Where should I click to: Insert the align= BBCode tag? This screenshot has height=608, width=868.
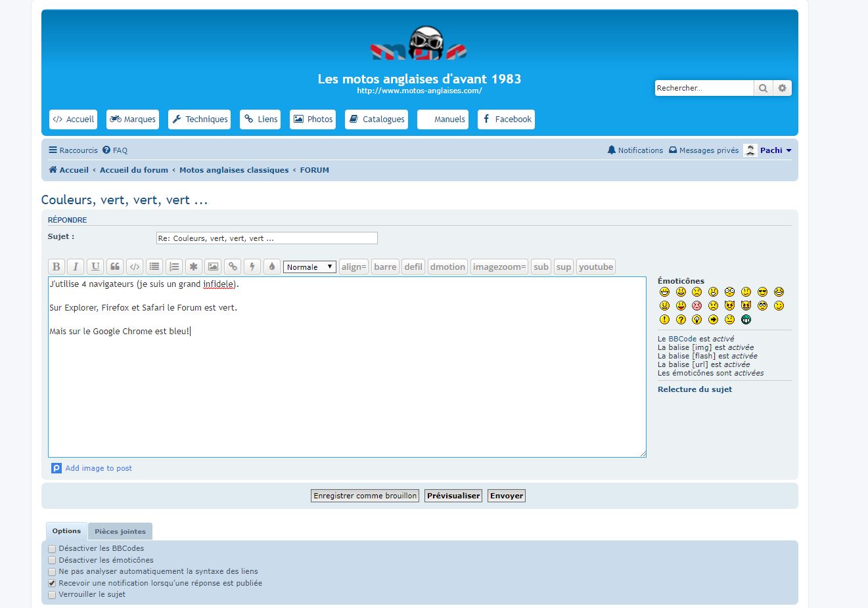(x=354, y=267)
